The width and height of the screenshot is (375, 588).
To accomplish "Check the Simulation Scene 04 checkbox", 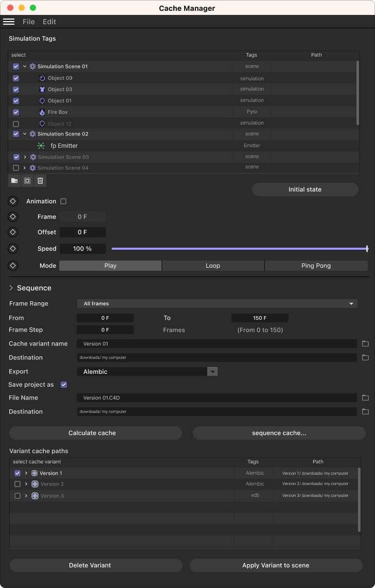I will 16,168.
